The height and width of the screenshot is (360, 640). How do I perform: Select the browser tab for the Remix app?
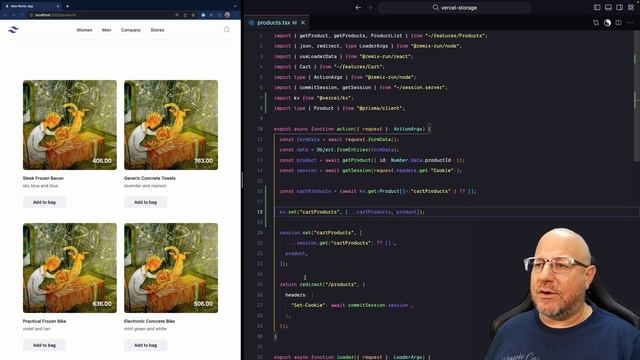coord(32,6)
